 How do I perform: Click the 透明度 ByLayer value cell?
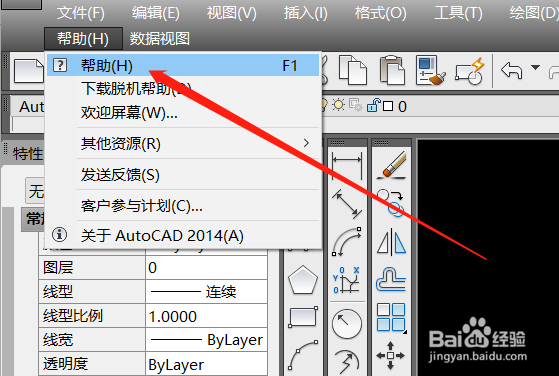207,364
